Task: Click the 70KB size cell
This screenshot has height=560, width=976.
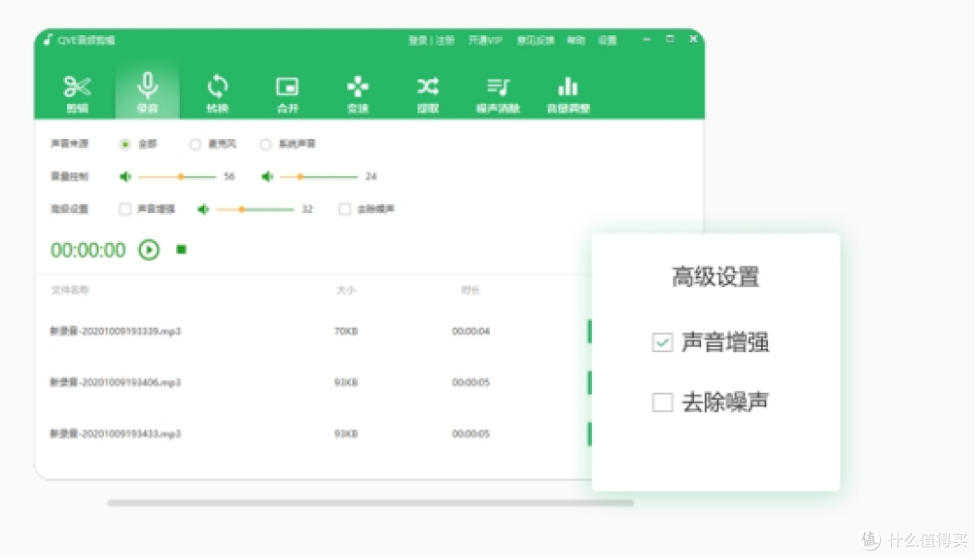Action: (x=346, y=331)
